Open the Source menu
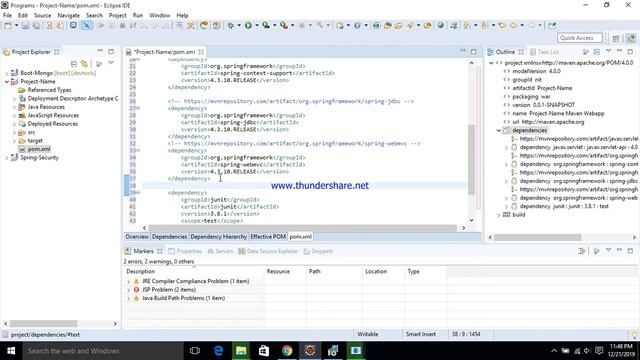The width and height of the screenshot is (640, 360). point(42,15)
